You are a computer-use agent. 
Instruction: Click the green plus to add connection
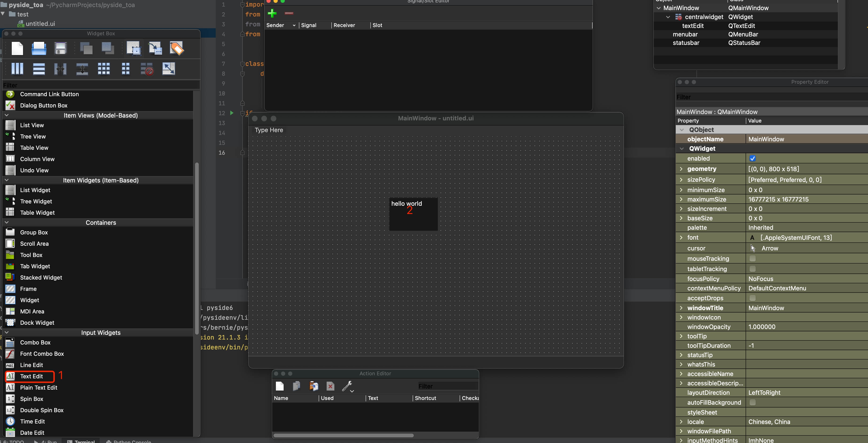coord(272,13)
